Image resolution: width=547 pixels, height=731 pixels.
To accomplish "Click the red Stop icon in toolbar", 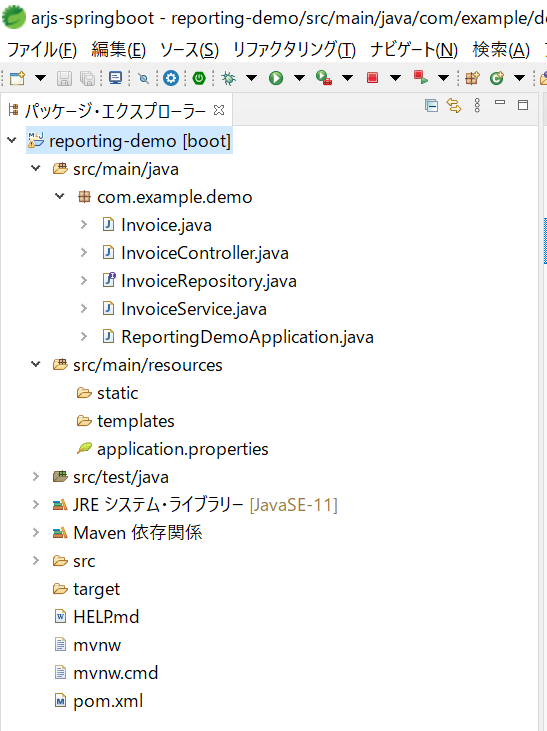I will 372,77.
